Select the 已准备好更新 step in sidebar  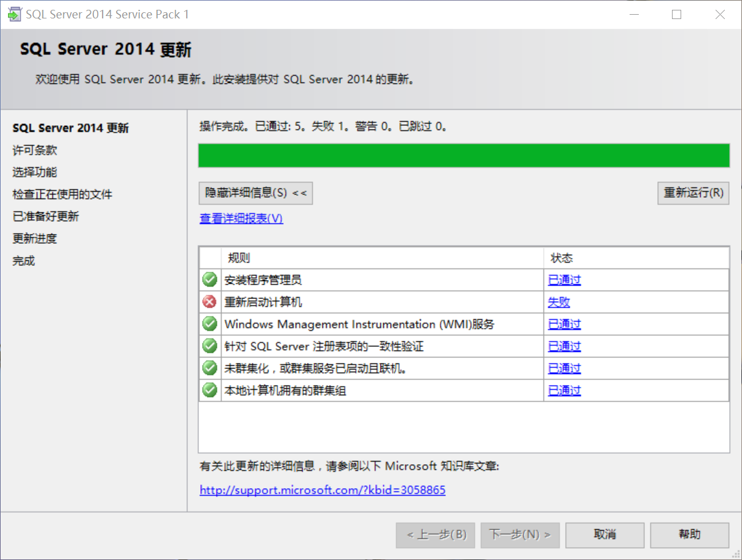46,216
